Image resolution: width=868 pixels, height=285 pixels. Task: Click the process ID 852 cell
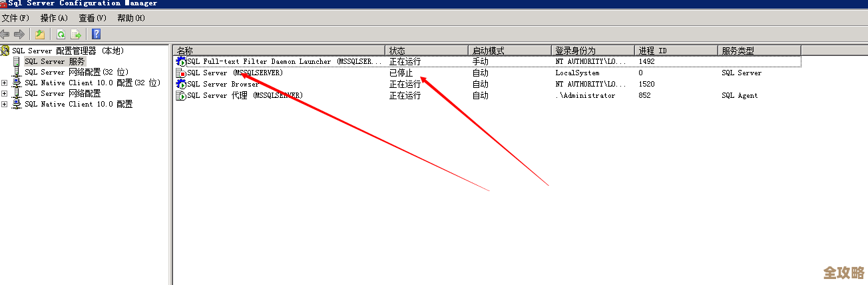(644, 96)
